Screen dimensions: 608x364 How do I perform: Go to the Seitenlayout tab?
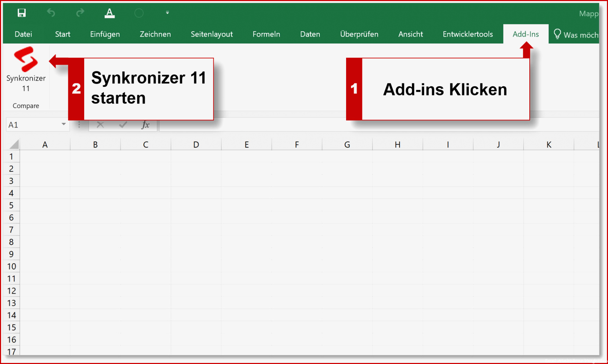(212, 34)
